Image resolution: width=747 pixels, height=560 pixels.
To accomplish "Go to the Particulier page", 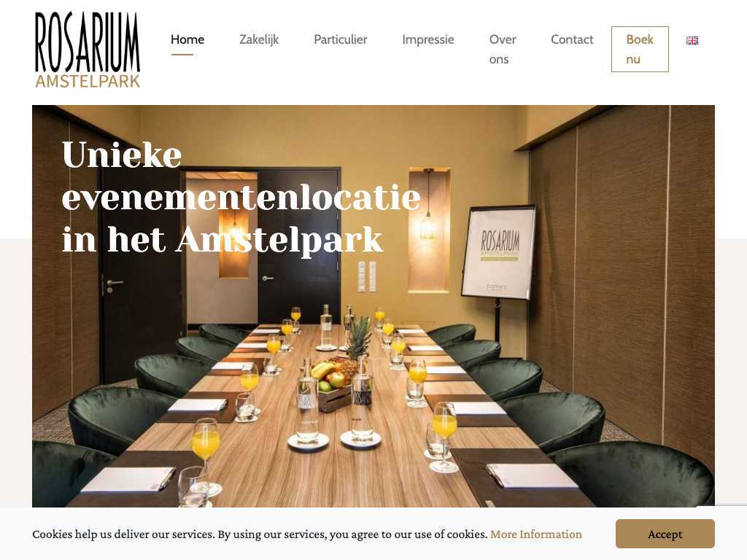I will 340,39.
